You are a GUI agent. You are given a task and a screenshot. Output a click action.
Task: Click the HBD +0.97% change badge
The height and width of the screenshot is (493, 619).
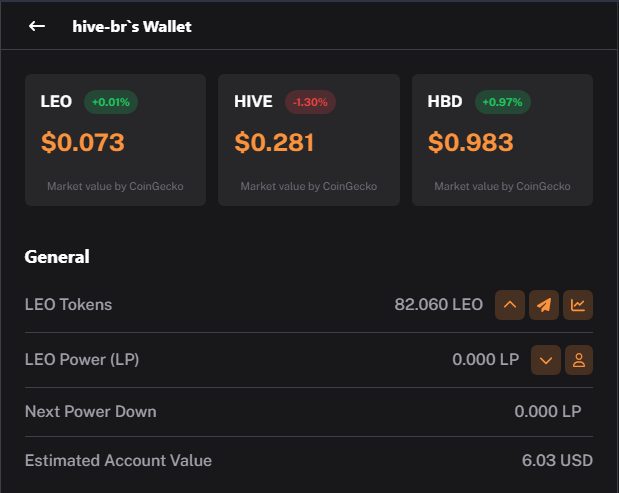502,102
